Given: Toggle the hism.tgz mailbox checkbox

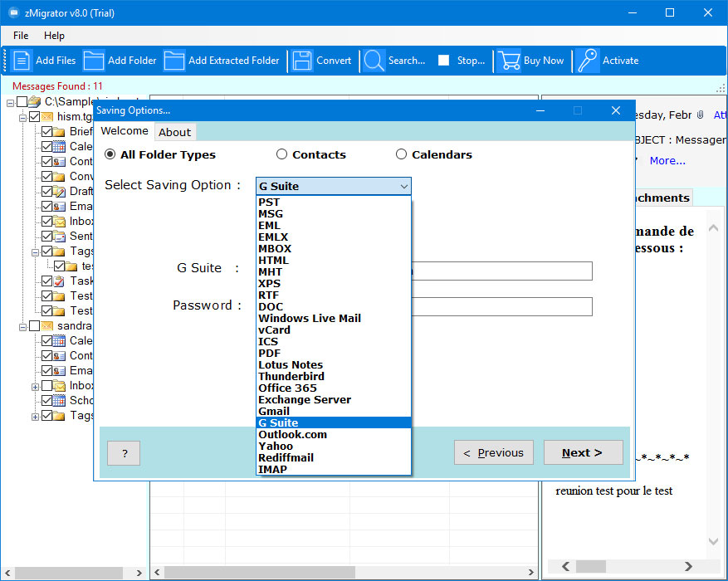Looking at the screenshot, I should point(34,116).
